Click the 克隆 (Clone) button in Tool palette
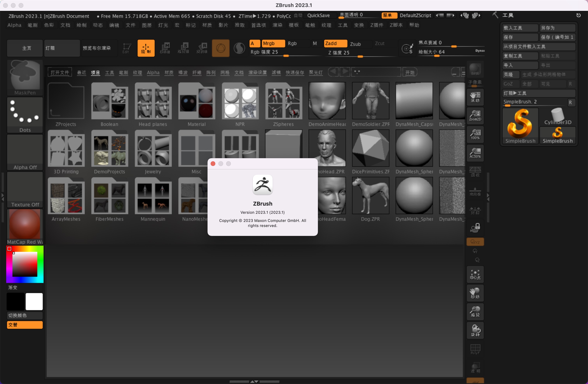 click(x=510, y=74)
